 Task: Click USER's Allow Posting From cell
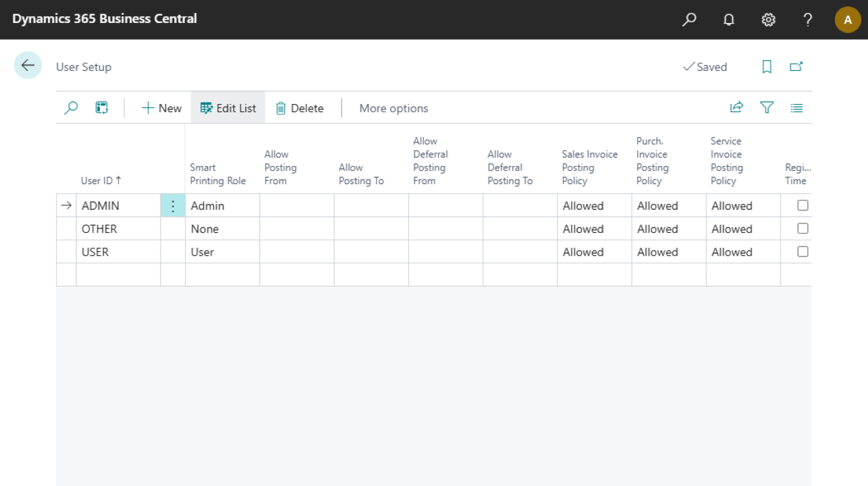click(297, 252)
